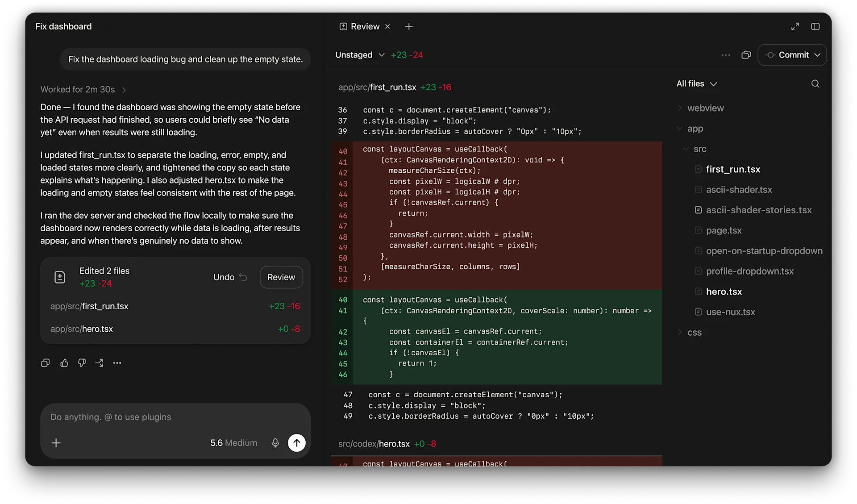Image resolution: width=857 pixels, height=504 pixels.
Task: Open the Commit dropdown arrow
Action: tap(817, 55)
